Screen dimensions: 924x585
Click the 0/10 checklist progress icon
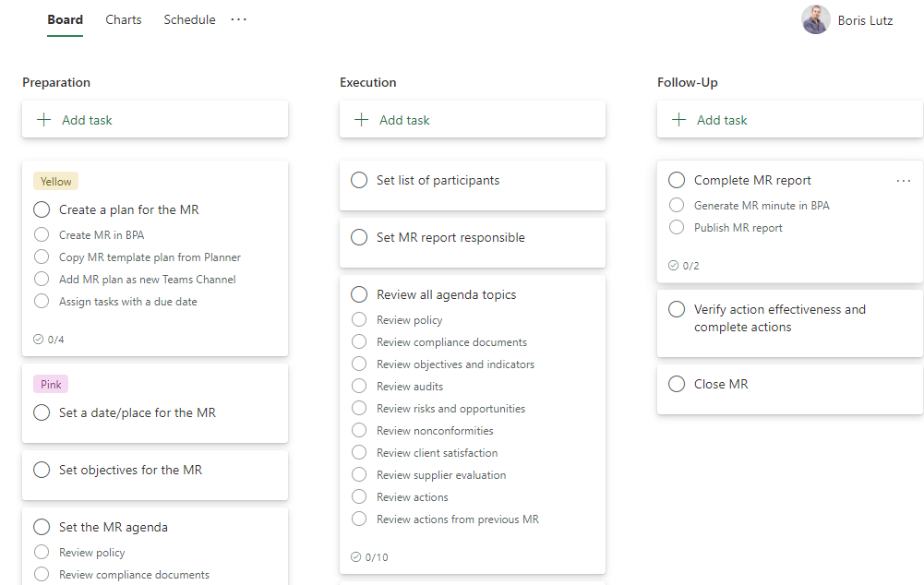(x=355, y=556)
